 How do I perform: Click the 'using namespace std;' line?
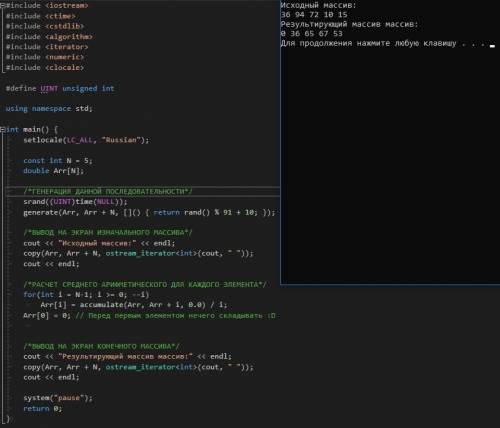pyautogui.click(x=49, y=109)
